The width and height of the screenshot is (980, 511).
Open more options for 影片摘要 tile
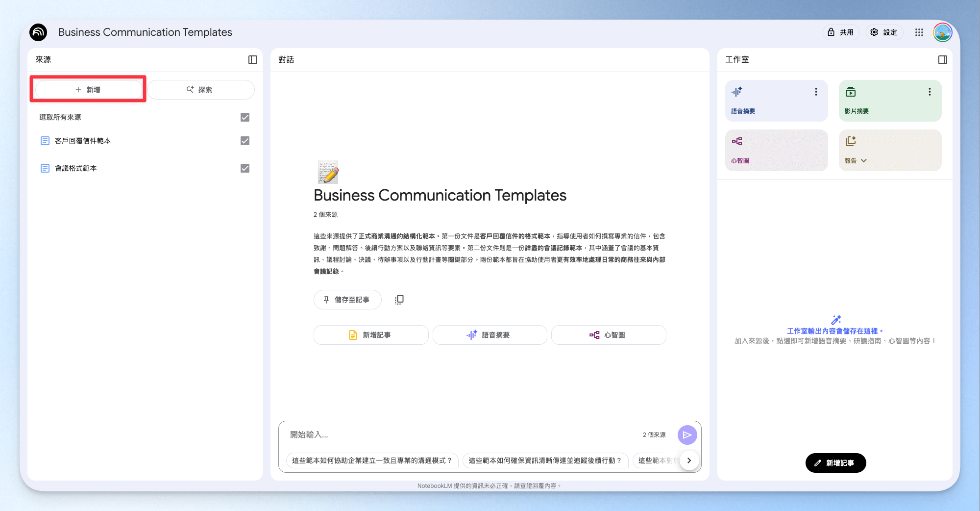930,92
